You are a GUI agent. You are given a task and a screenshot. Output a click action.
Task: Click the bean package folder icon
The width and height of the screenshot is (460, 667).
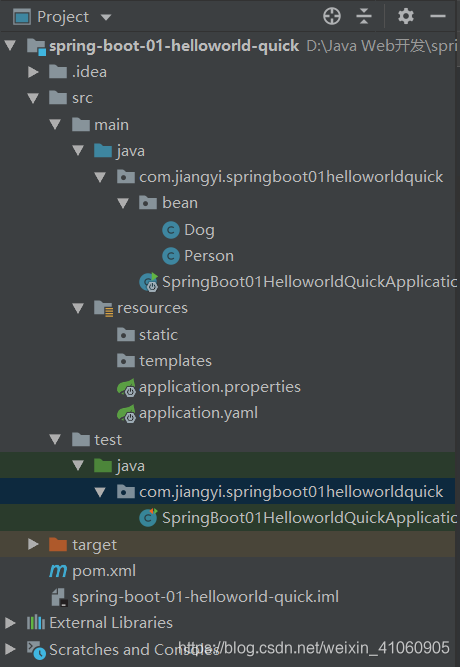(x=148, y=203)
